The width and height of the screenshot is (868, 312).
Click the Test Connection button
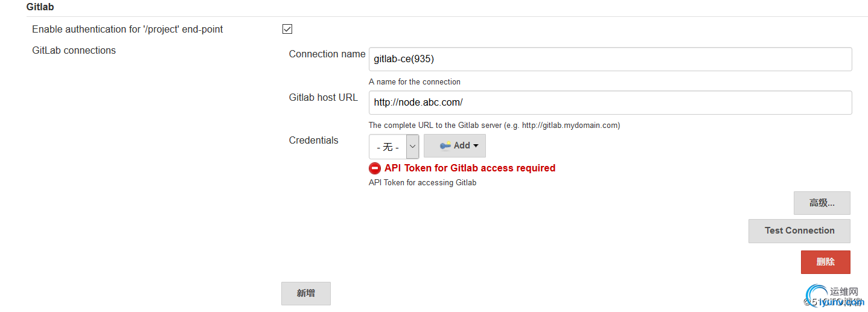pos(799,231)
